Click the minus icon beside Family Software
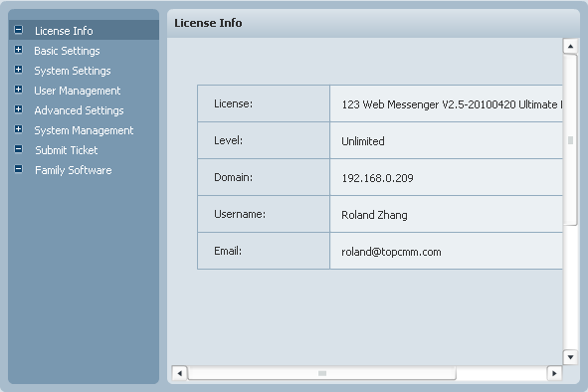Viewport: 588px width, 392px height. pos(18,169)
